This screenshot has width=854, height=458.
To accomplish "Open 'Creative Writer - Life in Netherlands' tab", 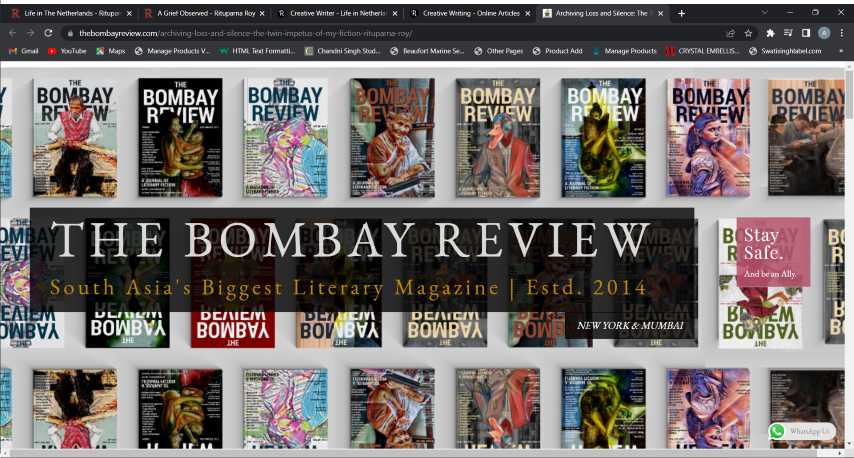I will [336, 13].
